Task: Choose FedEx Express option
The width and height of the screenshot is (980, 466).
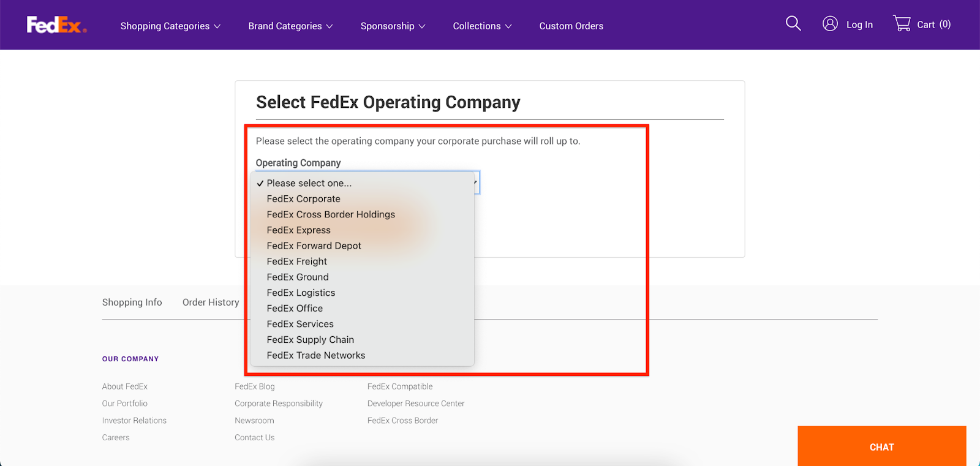Action: pyautogui.click(x=363, y=230)
